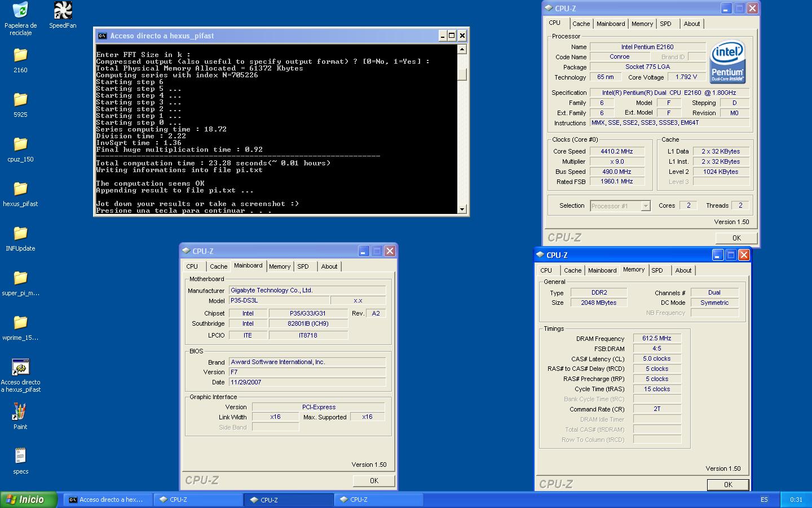812x508 pixels.
Task: Open About tab in CPU window
Action: click(692, 24)
